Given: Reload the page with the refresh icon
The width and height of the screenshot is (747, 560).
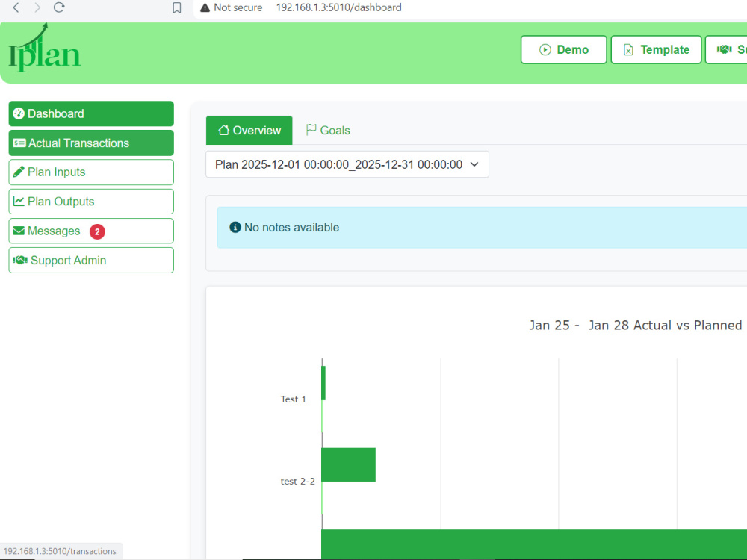Looking at the screenshot, I should pyautogui.click(x=58, y=7).
